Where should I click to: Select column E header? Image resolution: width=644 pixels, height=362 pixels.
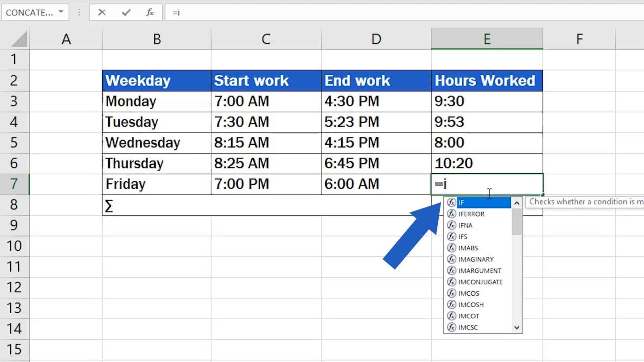(x=487, y=39)
